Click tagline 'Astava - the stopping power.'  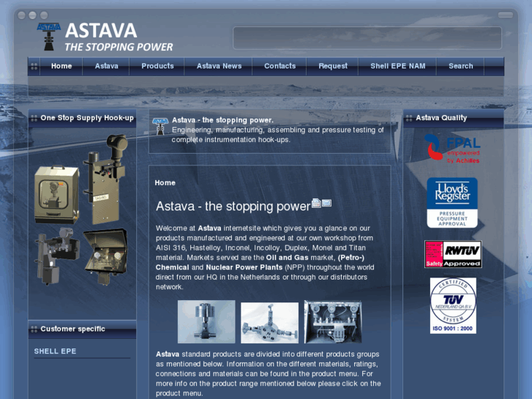pos(222,120)
